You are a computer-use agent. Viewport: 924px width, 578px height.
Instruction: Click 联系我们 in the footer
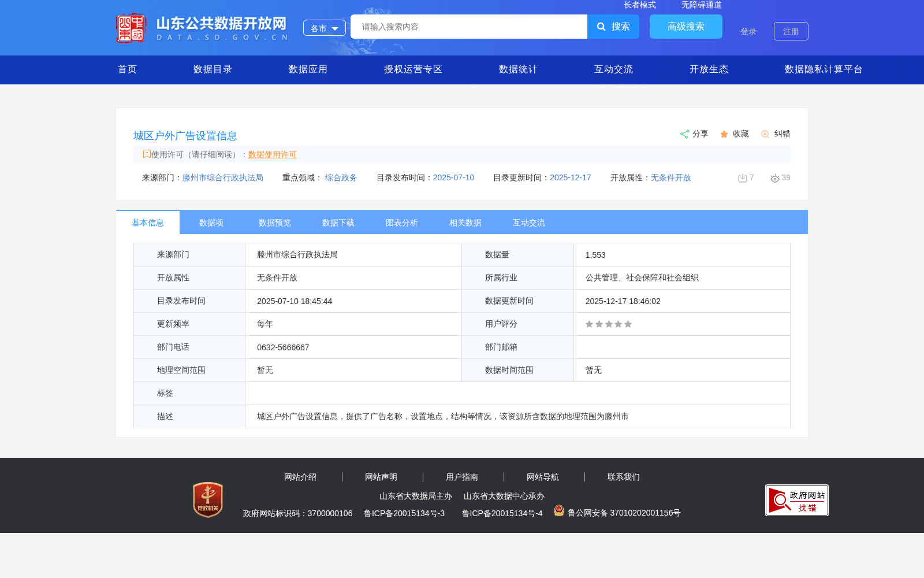[624, 477]
